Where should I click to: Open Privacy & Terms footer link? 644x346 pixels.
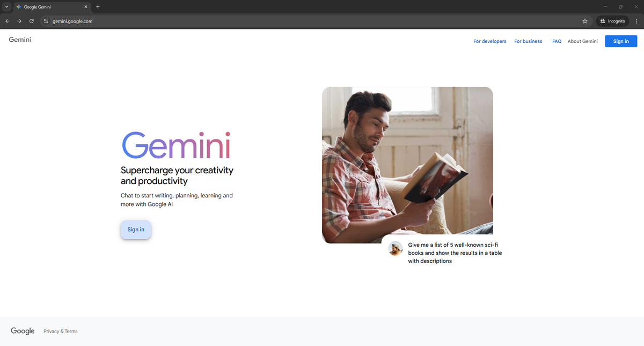point(61,332)
